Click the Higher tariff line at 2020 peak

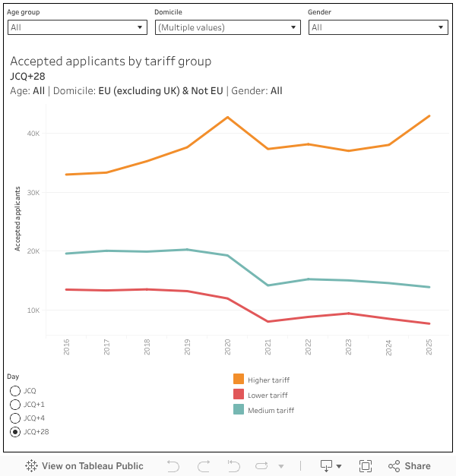[227, 118]
